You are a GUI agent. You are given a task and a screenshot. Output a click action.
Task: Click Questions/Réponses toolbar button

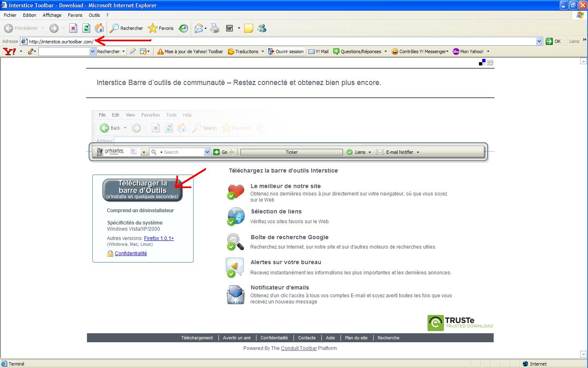pyautogui.click(x=357, y=52)
